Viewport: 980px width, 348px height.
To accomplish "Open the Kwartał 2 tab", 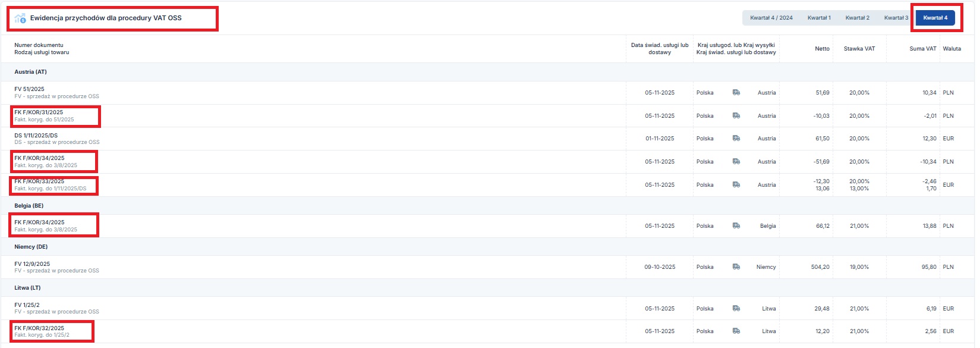I will click(857, 18).
